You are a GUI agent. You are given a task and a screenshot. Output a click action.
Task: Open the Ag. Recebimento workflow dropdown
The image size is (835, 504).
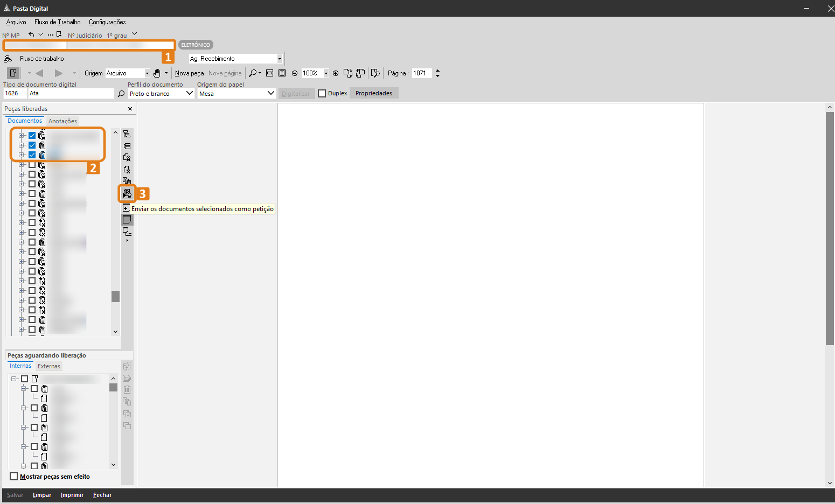click(280, 59)
